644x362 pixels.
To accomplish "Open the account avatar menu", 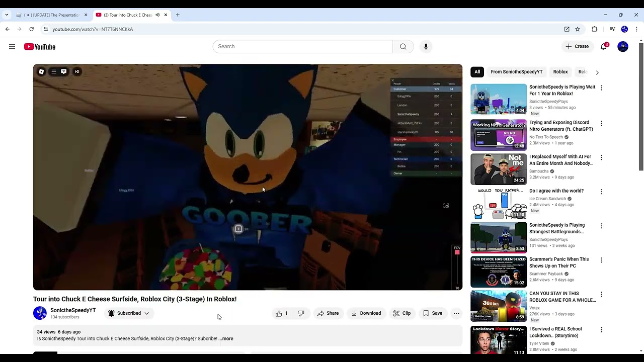I will click(x=623, y=47).
